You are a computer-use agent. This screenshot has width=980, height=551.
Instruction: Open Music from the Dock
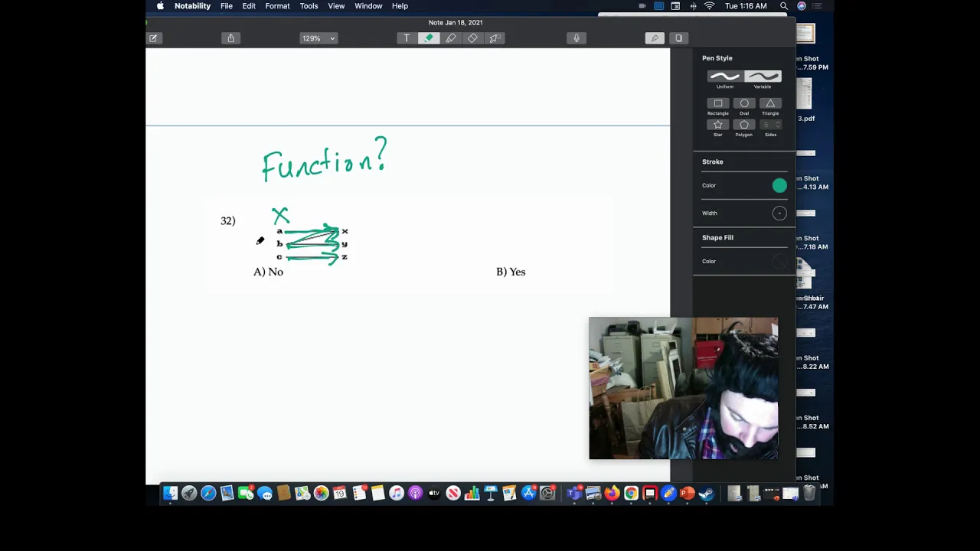coord(397,494)
